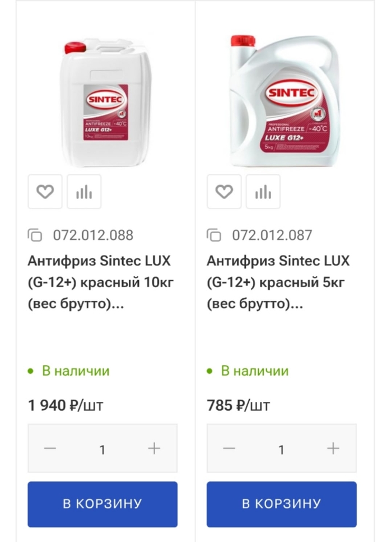Viewport: 392px width, 542px height.
Task: Add 10kg Sintec antifreeze to favorites
Action: point(45,192)
